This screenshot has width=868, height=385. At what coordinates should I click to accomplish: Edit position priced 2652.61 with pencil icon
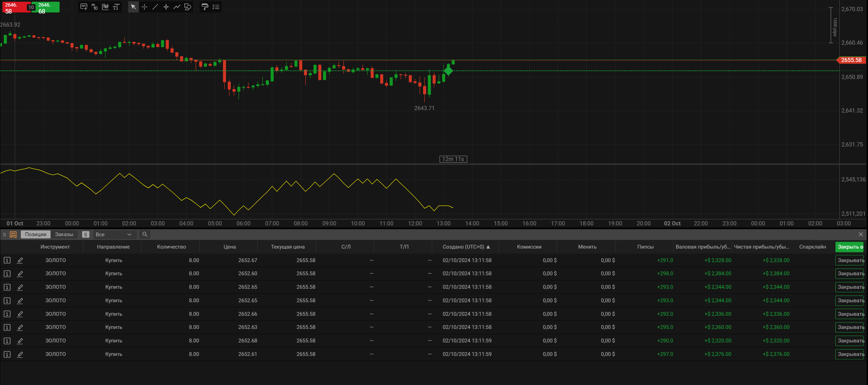tap(20, 355)
